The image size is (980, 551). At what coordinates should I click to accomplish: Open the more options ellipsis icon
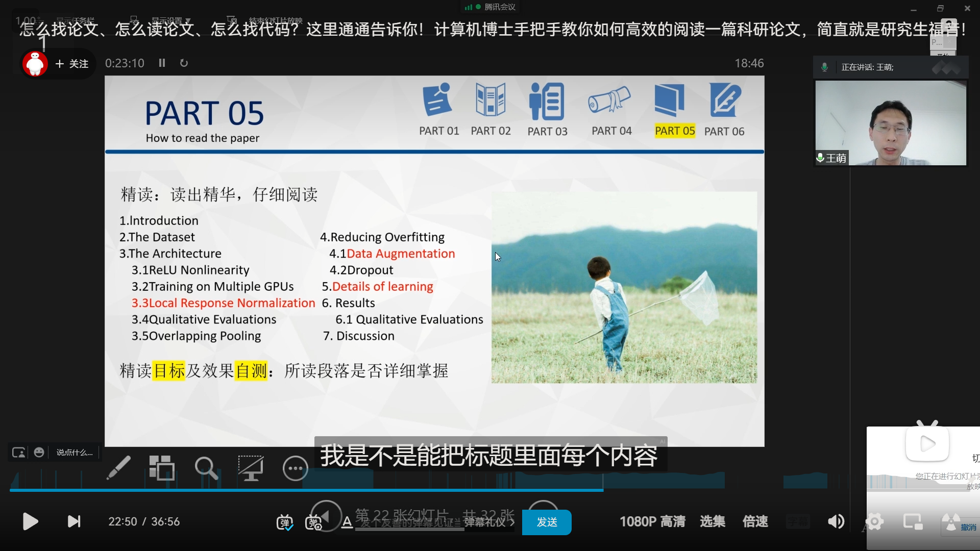296,468
